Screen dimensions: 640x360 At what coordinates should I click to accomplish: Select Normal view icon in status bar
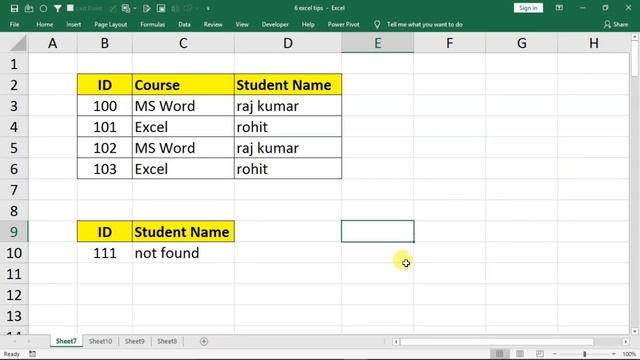pos(500,354)
